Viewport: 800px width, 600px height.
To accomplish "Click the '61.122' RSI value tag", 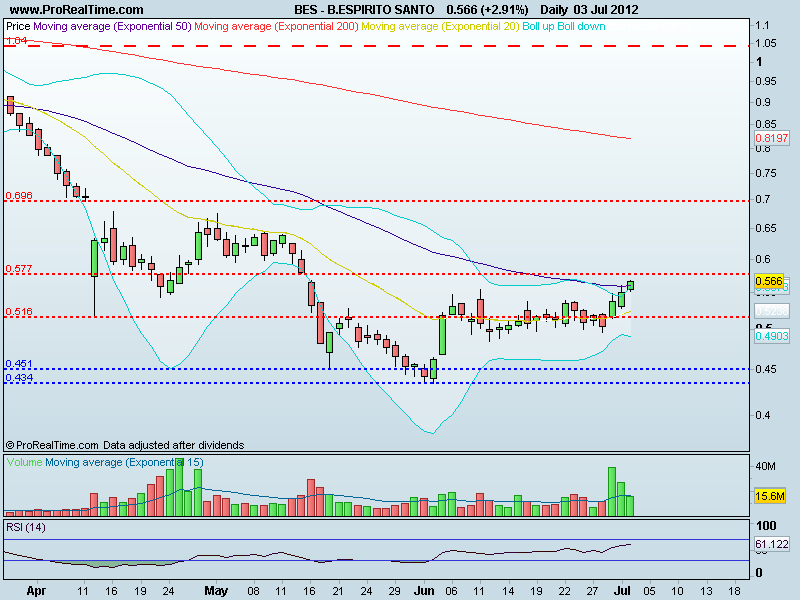I will click(x=771, y=544).
